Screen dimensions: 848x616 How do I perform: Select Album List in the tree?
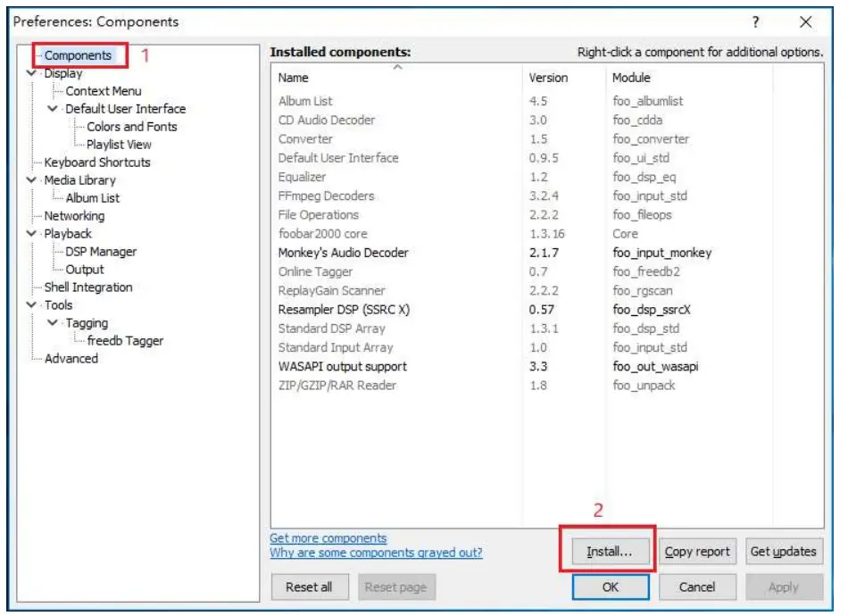pyautogui.click(x=93, y=198)
